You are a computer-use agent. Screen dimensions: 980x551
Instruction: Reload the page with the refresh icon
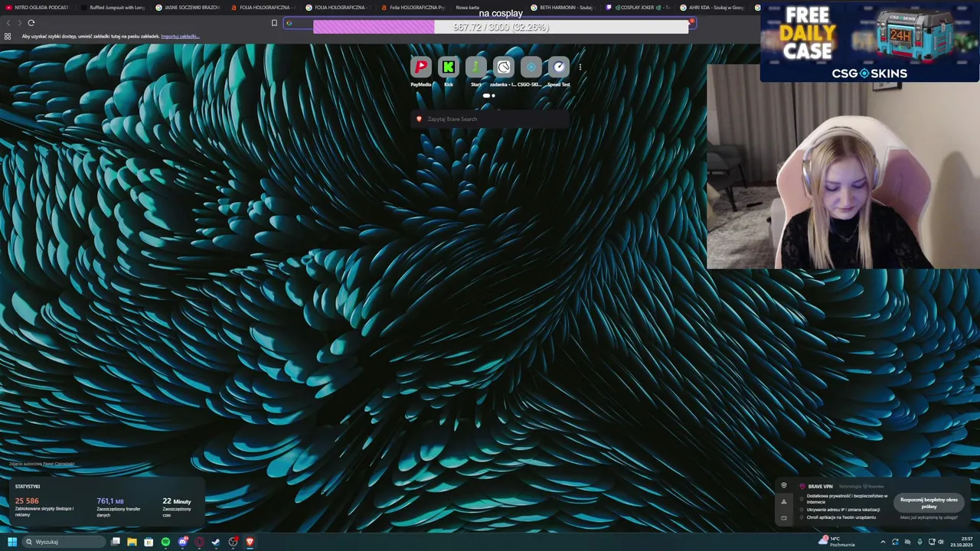[x=31, y=23]
